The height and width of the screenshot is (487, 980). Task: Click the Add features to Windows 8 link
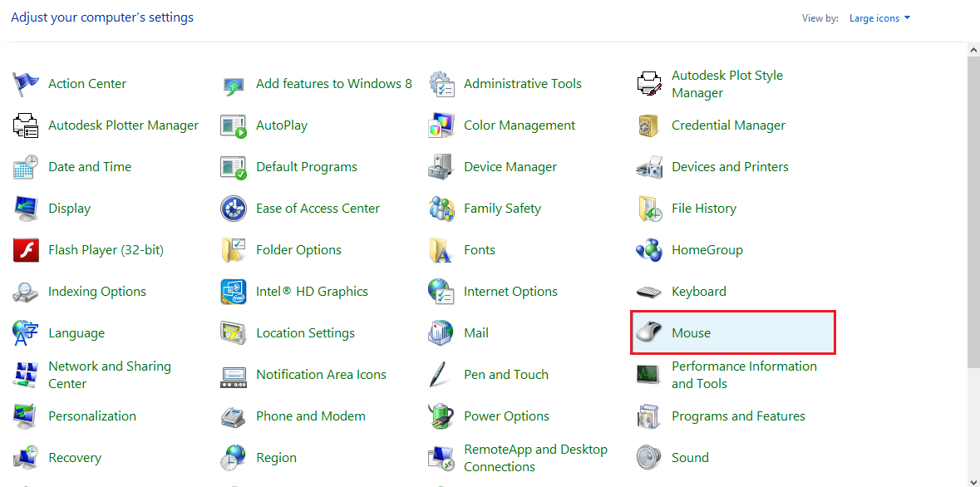(333, 84)
